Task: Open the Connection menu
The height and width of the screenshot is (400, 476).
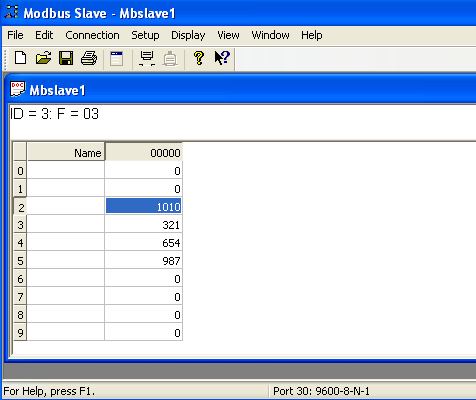Action: click(92, 35)
